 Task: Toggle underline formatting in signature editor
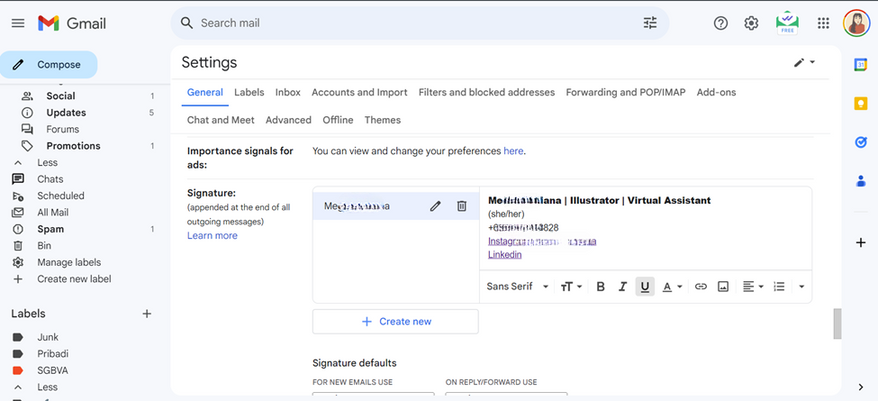click(x=645, y=287)
